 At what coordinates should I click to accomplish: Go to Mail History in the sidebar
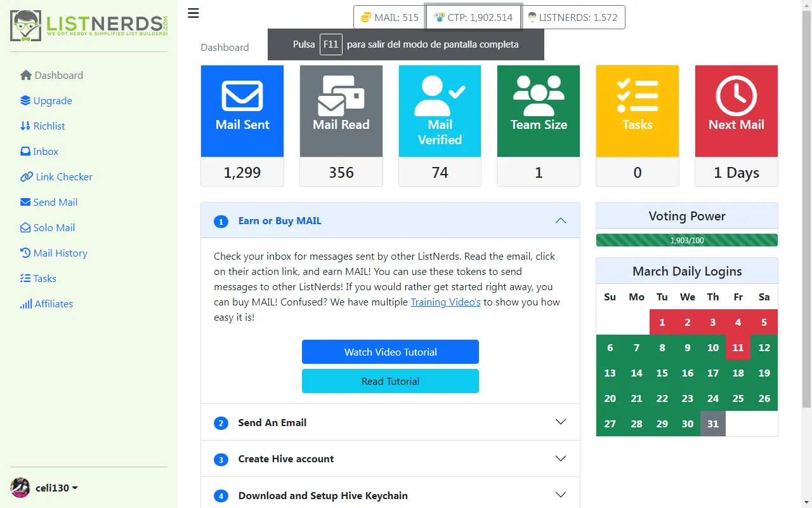tap(54, 253)
